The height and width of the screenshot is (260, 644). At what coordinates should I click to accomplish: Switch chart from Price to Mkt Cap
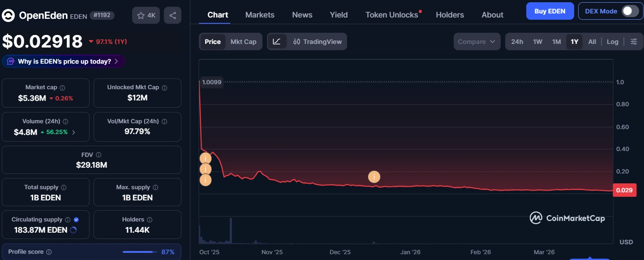tap(243, 41)
